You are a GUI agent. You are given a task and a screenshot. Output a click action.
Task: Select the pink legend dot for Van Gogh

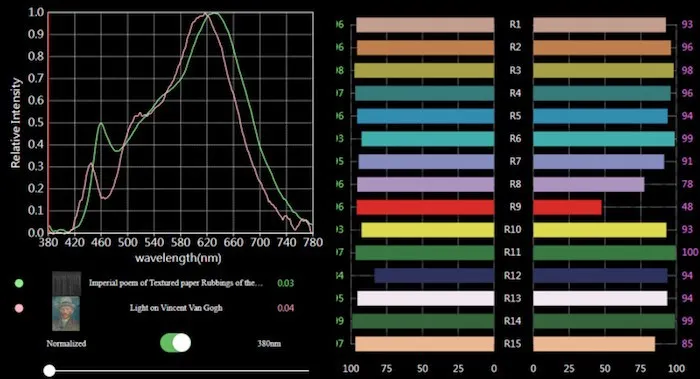(19, 308)
